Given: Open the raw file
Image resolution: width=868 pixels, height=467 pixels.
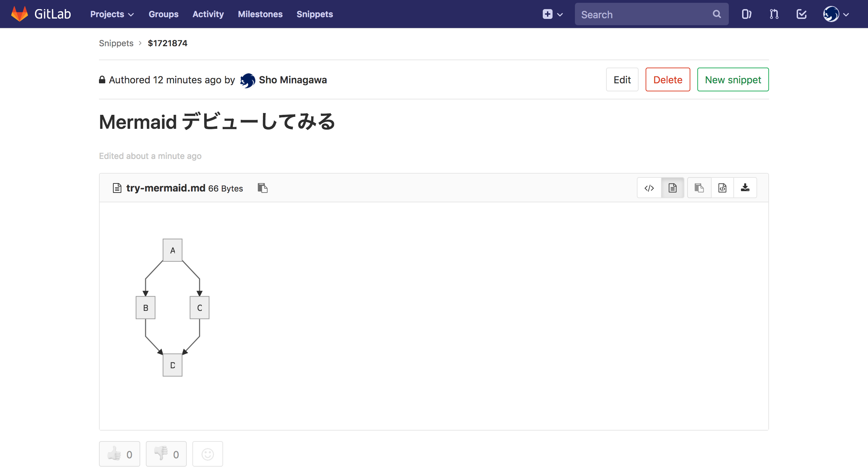Looking at the screenshot, I should 723,188.
